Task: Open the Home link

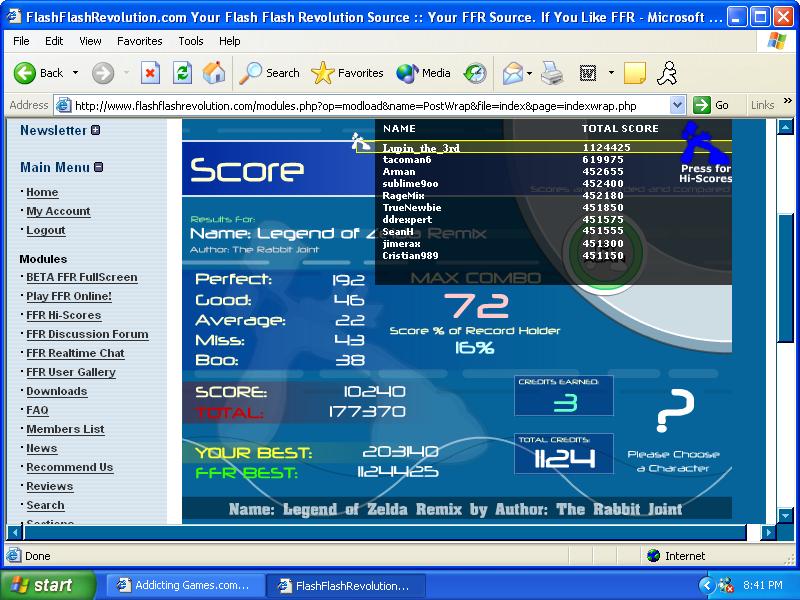Action: (42, 192)
